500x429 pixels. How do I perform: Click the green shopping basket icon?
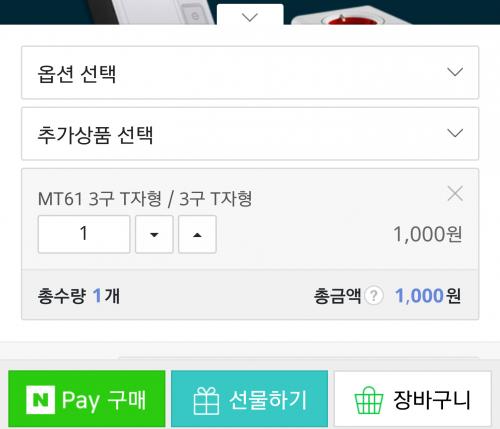coord(369,400)
